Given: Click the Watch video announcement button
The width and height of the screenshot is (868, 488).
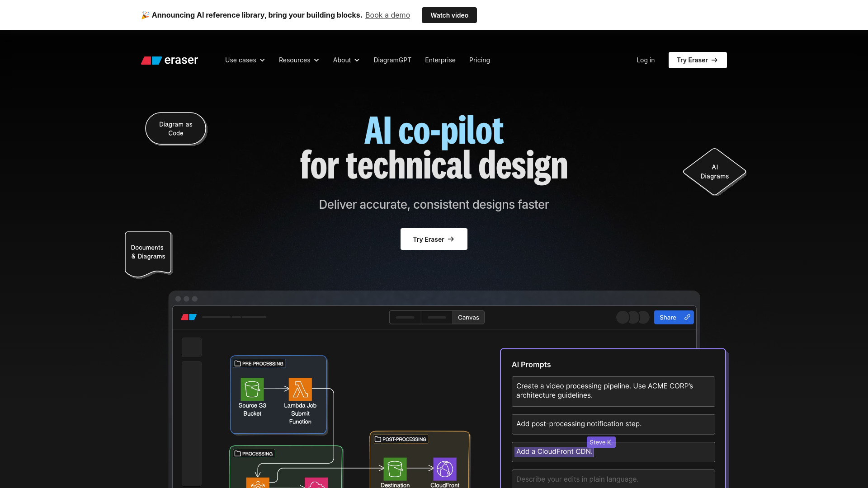Looking at the screenshot, I should pyautogui.click(x=449, y=15).
